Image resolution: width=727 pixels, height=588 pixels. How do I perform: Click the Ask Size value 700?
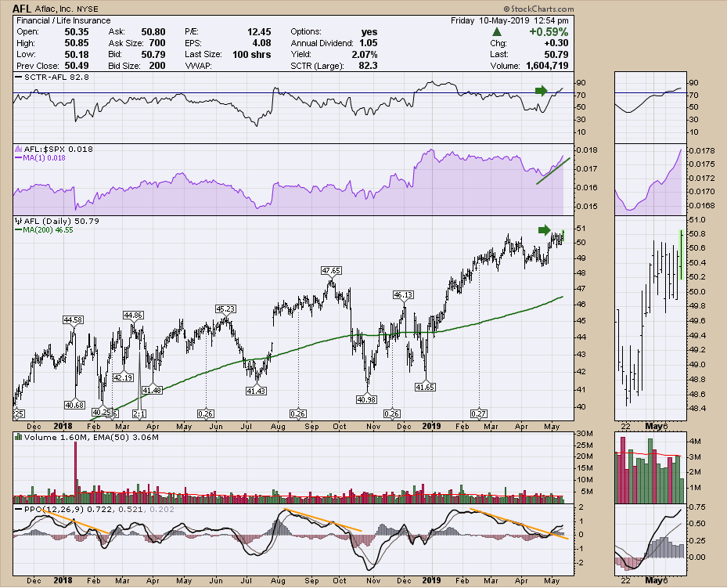pos(157,43)
